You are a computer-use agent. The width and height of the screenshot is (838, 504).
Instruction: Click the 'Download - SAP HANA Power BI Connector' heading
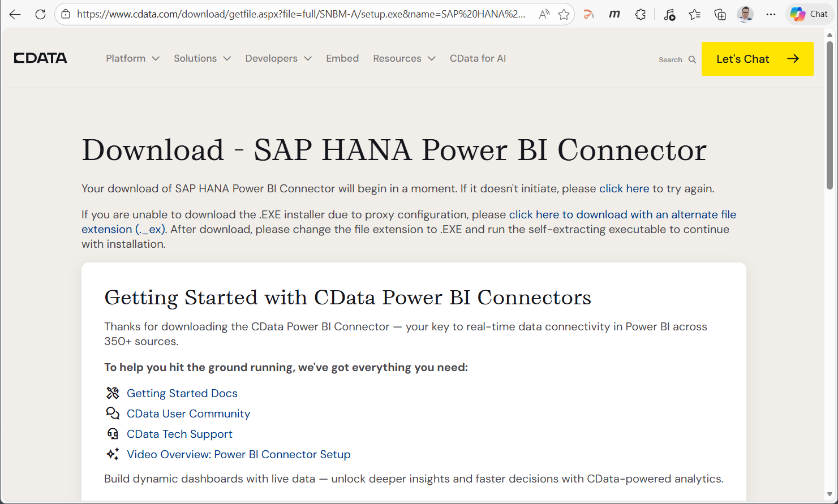click(x=394, y=150)
